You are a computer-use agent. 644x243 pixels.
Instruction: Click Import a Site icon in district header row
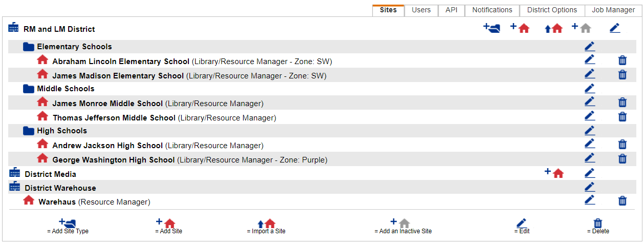tap(553, 28)
